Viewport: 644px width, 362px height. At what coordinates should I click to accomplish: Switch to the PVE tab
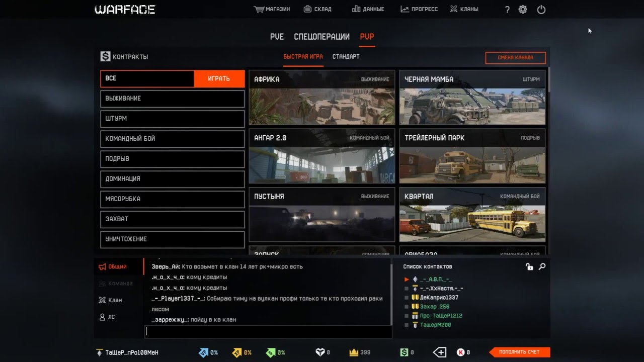point(277,37)
